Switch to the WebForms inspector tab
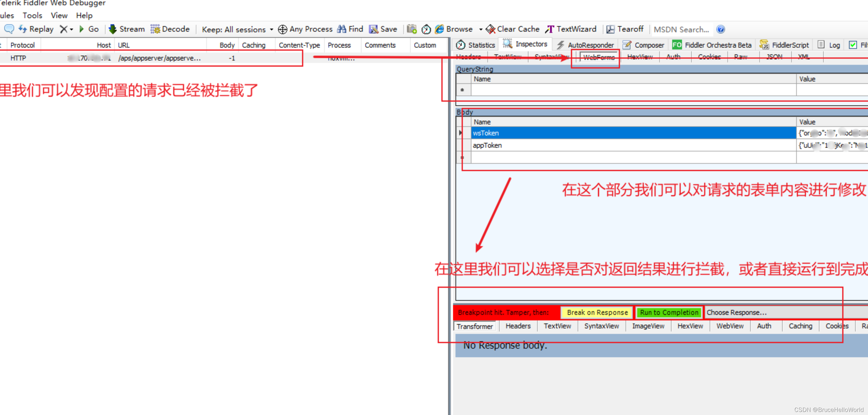868x415 pixels. [599, 57]
